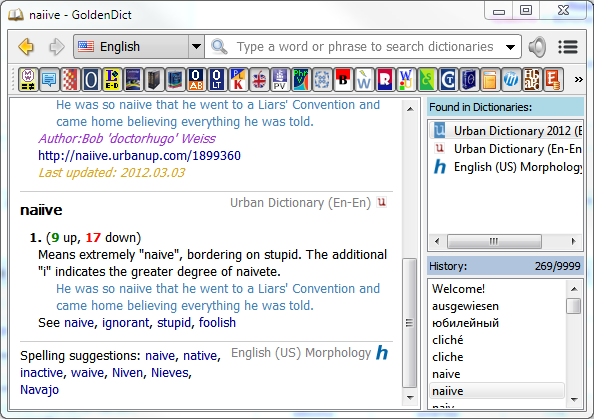Click the red B dictionary icon

(x=343, y=80)
